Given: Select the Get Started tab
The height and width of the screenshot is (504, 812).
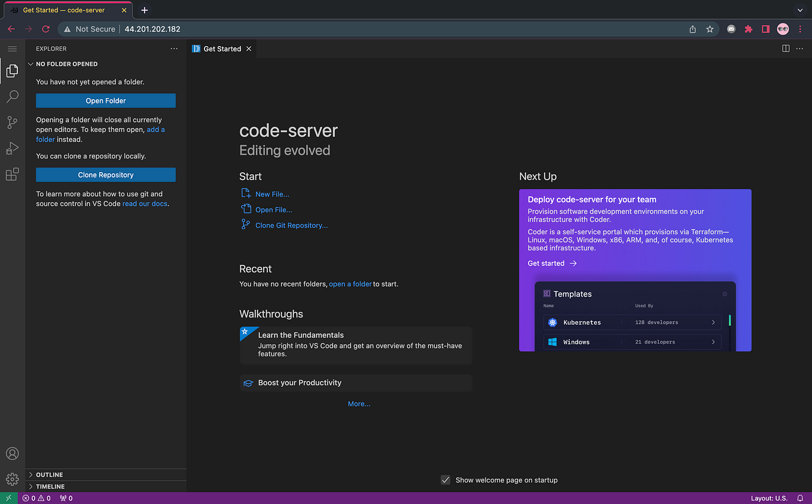Looking at the screenshot, I should pyautogui.click(x=221, y=48).
